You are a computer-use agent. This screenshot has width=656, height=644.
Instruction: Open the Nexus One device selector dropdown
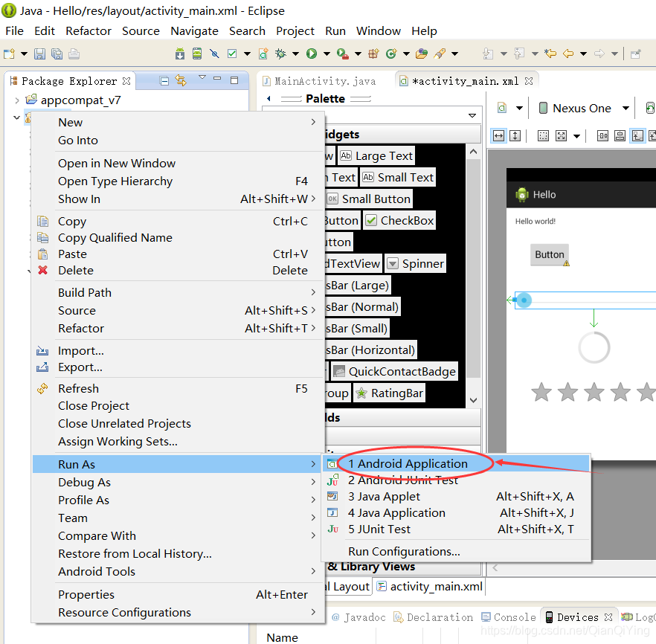tap(624, 109)
